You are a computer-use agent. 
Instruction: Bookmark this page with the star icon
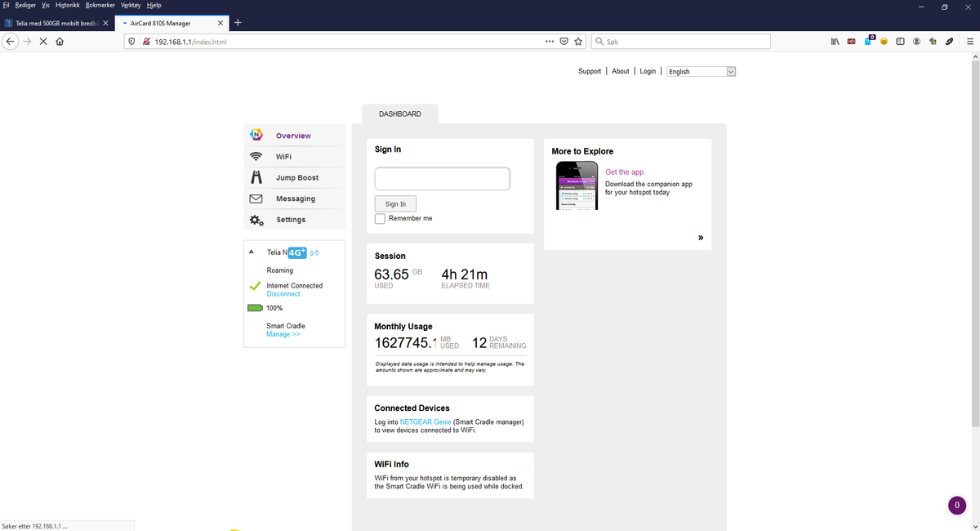coord(578,41)
